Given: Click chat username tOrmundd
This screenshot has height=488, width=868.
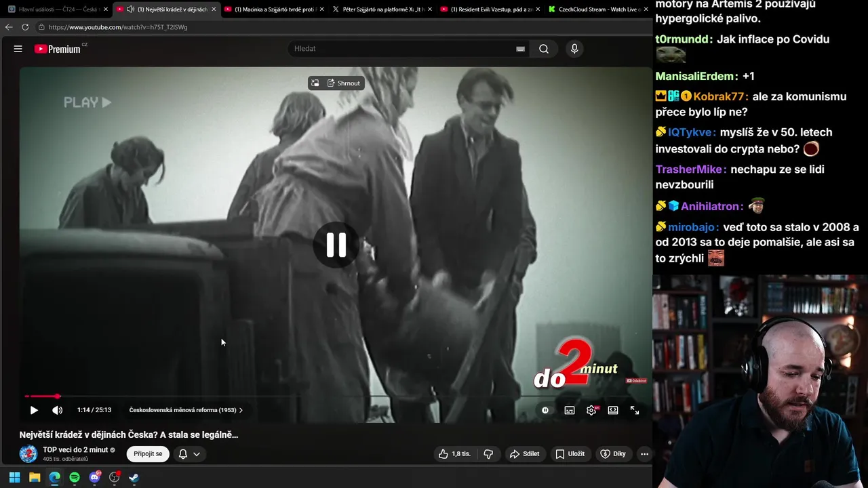Looking at the screenshot, I should [682, 39].
